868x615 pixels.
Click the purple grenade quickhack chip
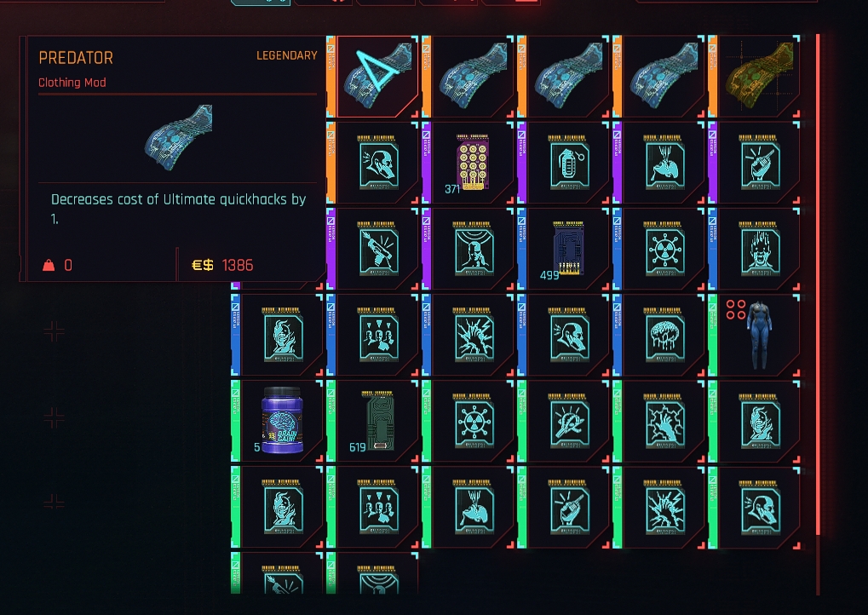568,162
